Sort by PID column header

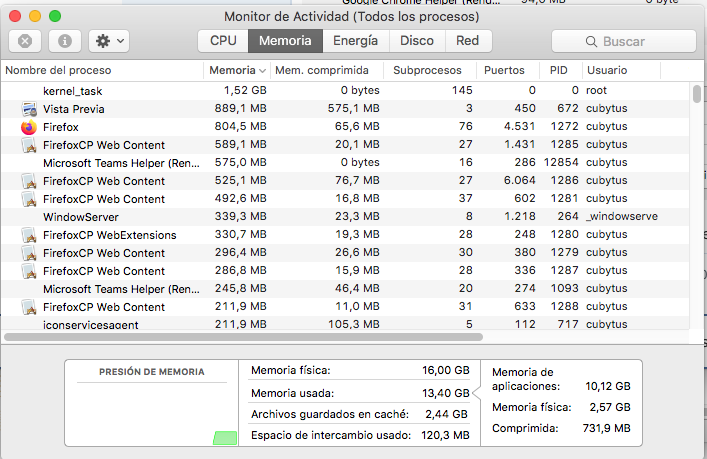click(x=558, y=71)
